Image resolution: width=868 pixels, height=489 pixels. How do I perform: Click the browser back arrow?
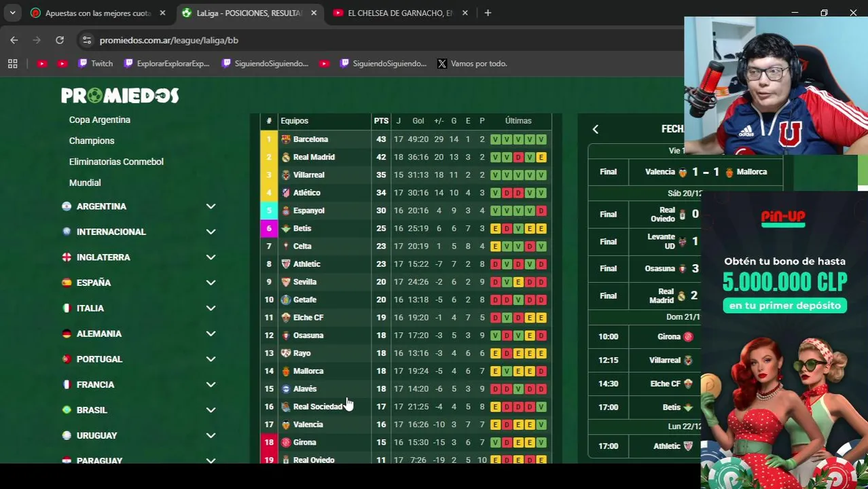point(14,40)
